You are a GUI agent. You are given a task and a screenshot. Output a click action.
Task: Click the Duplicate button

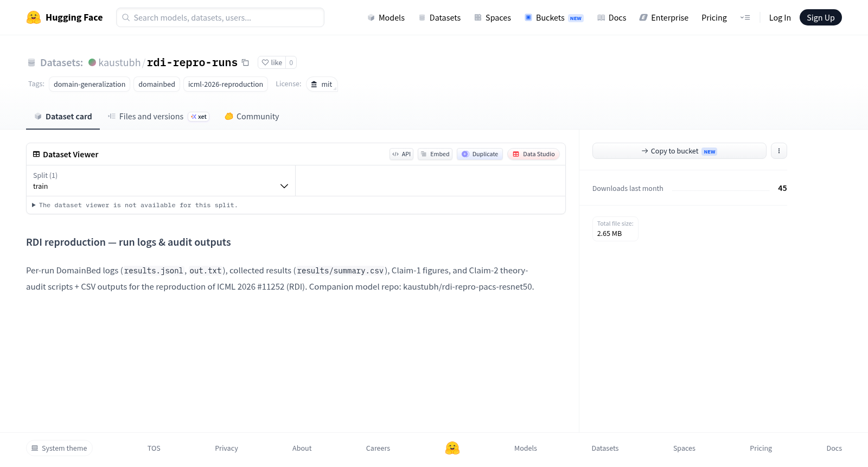[480, 154]
